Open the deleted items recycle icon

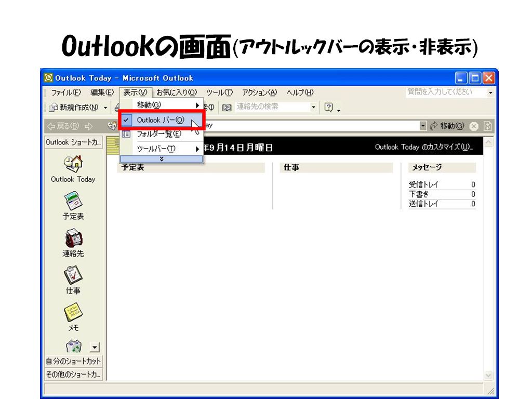(74, 347)
